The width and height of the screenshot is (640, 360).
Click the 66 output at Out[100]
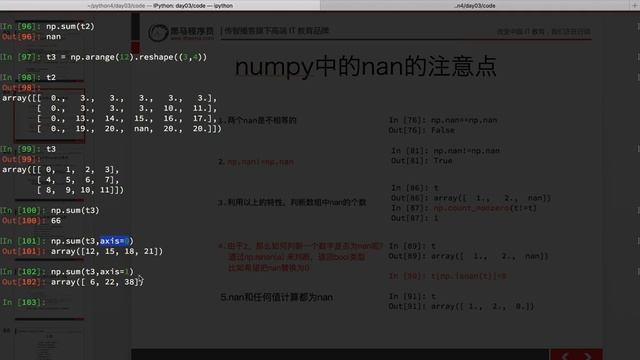click(56, 220)
